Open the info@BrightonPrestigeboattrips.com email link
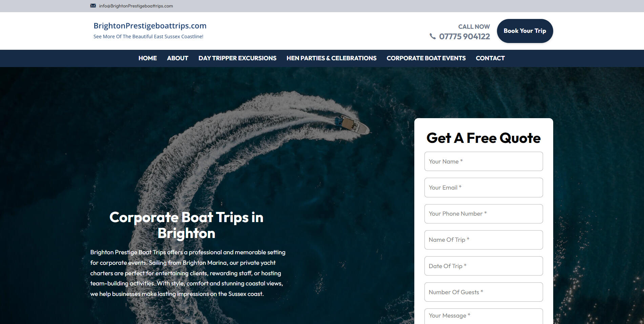 click(x=136, y=6)
